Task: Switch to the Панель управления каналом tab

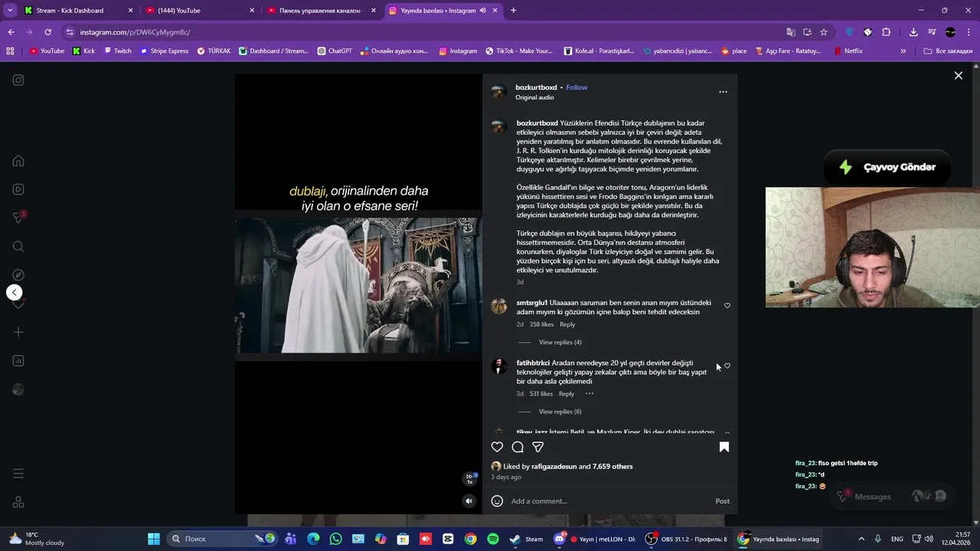Action: [x=322, y=11]
